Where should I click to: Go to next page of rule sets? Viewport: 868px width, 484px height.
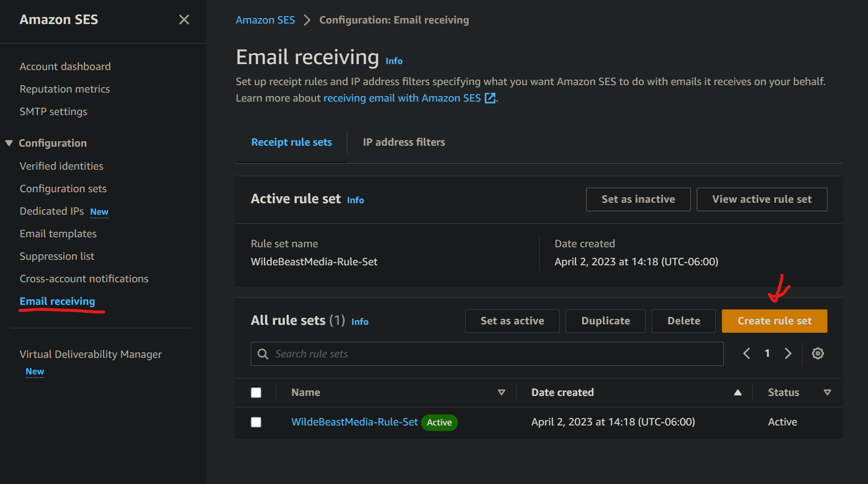click(788, 353)
